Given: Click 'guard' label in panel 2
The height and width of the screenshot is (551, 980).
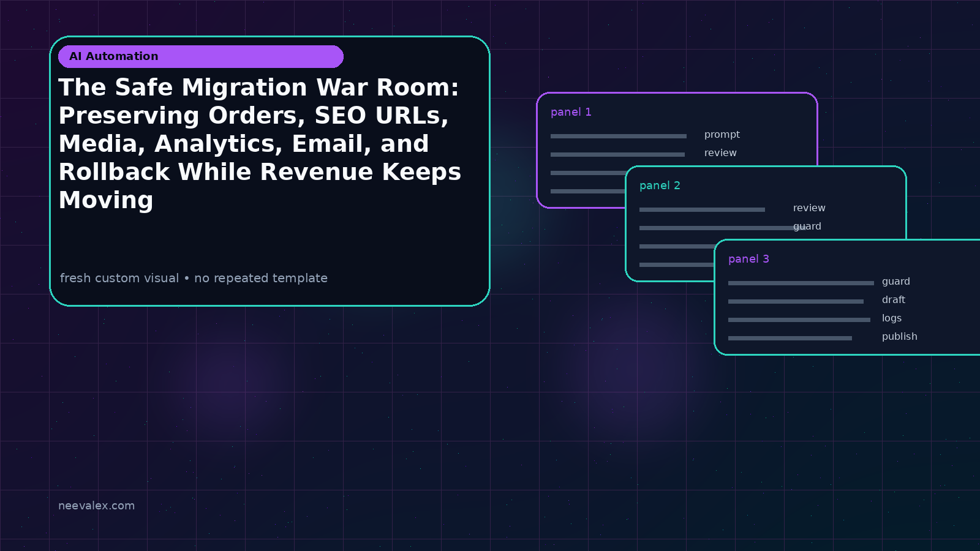Looking at the screenshot, I should pos(807,227).
